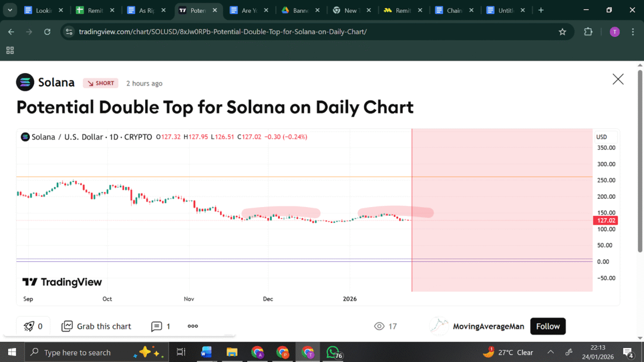The width and height of the screenshot is (644, 362).
Task: Open comments via speech bubble icon
Action: coord(156,326)
